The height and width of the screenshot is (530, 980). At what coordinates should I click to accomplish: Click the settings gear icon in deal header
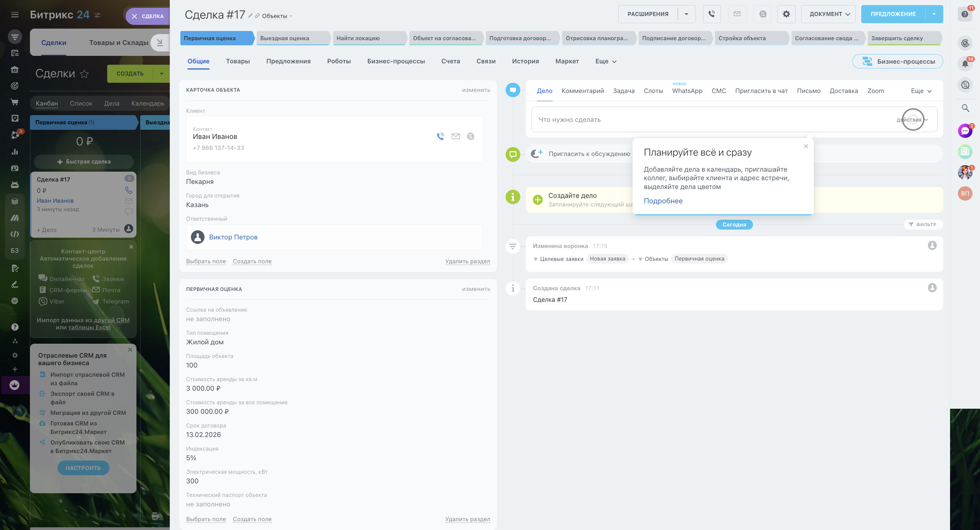click(786, 14)
